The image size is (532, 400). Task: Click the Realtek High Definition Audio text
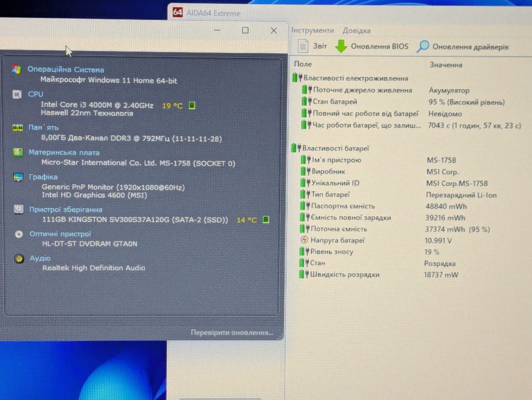(93, 268)
